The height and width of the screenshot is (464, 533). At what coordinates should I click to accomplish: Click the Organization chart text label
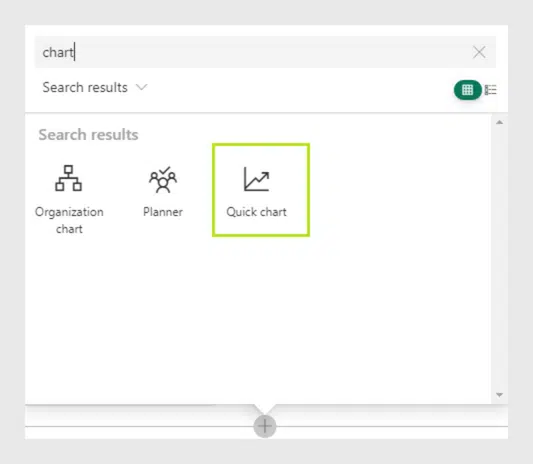tap(69, 220)
